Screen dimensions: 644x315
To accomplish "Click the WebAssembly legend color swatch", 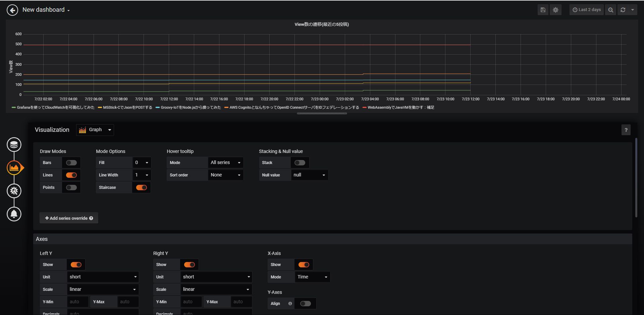I will (364, 108).
